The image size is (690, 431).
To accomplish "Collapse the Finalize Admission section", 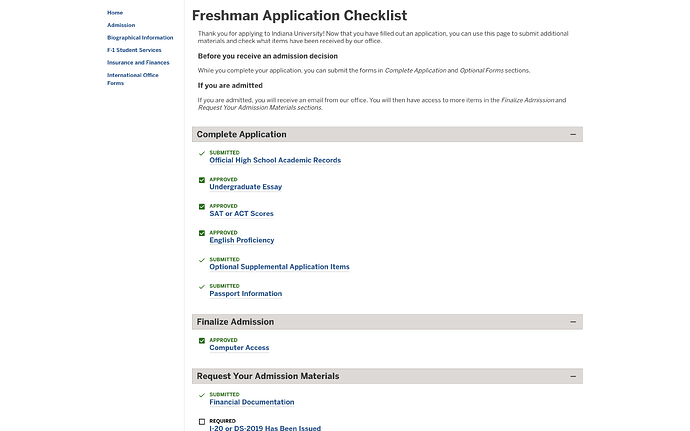I will click(x=573, y=322).
